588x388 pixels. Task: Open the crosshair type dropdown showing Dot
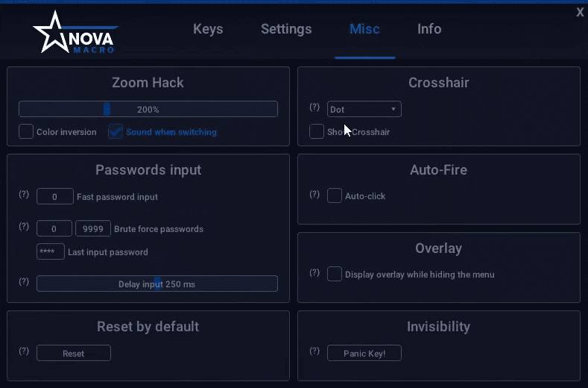pos(364,110)
